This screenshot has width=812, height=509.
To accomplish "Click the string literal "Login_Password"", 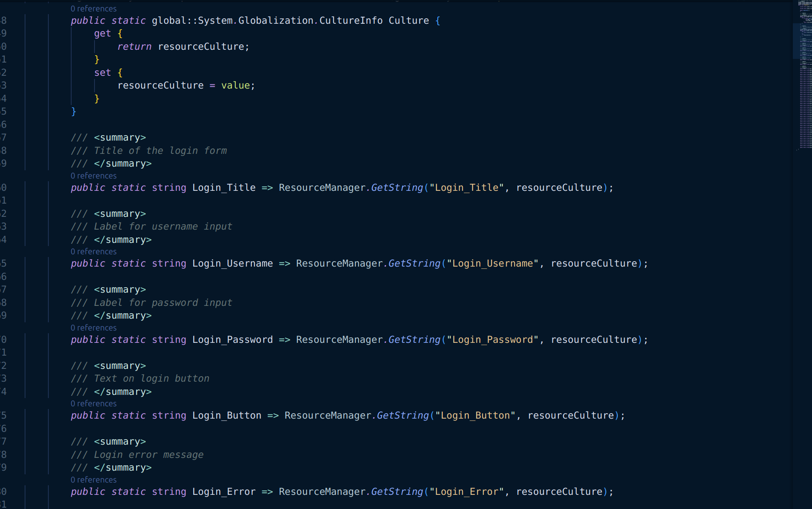I will pos(493,339).
